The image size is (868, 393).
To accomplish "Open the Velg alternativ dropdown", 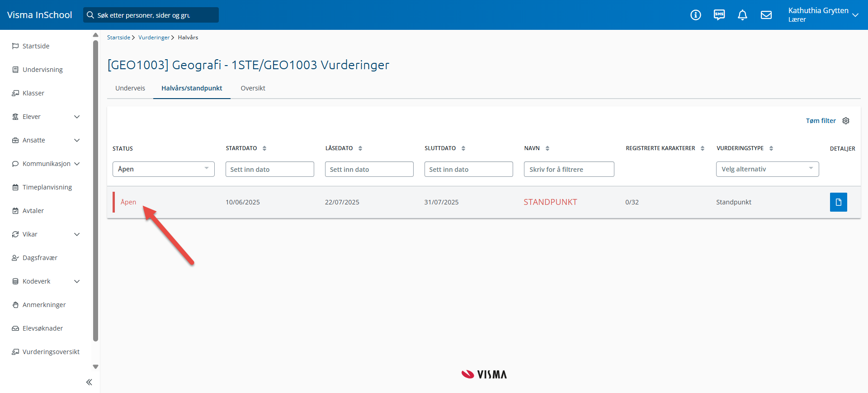I will (768, 169).
